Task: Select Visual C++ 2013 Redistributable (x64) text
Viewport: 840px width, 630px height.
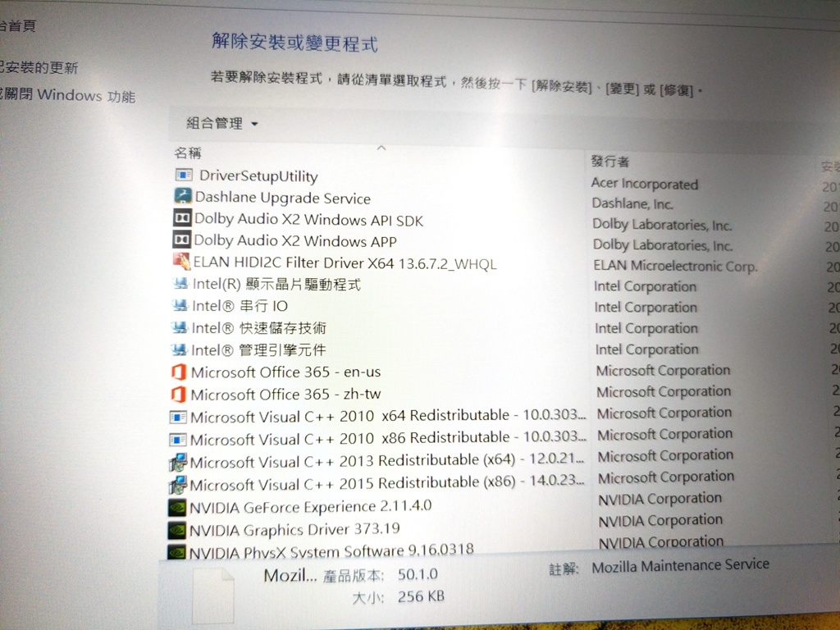Action: click(x=387, y=461)
